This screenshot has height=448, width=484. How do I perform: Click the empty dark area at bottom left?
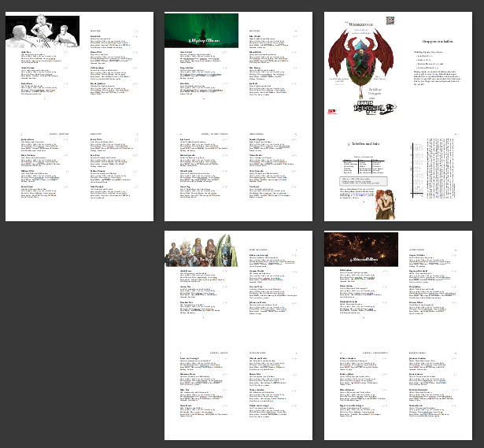pos(79,339)
